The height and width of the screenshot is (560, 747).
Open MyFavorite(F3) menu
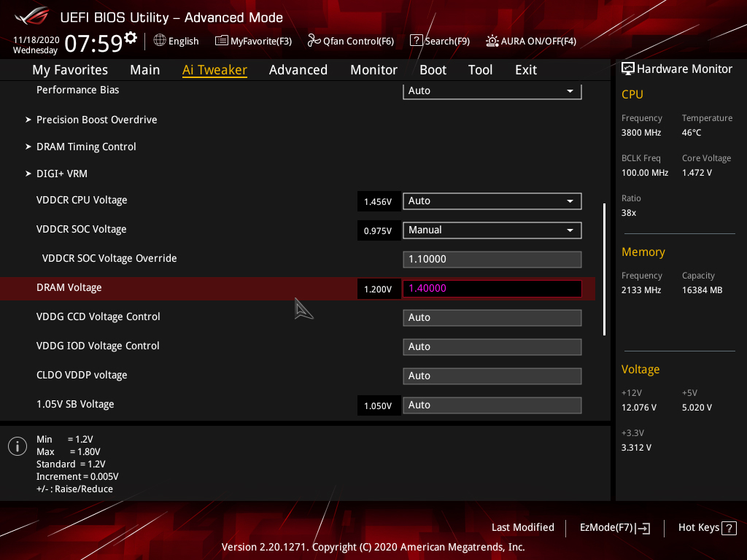point(253,41)
